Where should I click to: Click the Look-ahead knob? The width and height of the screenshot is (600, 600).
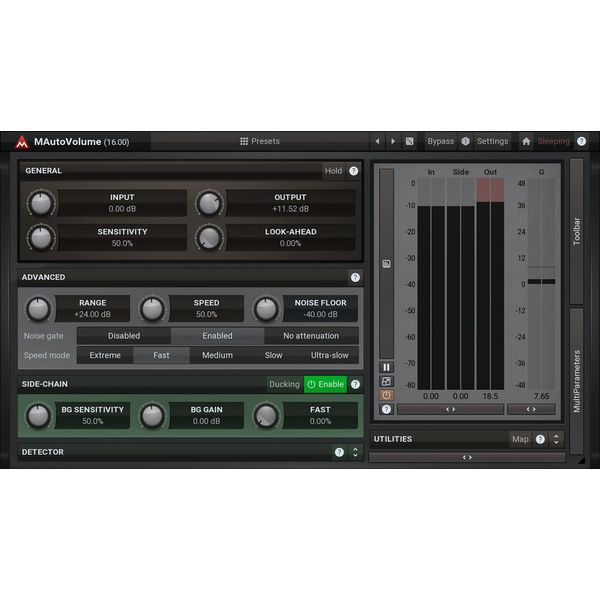click(209, 238)
